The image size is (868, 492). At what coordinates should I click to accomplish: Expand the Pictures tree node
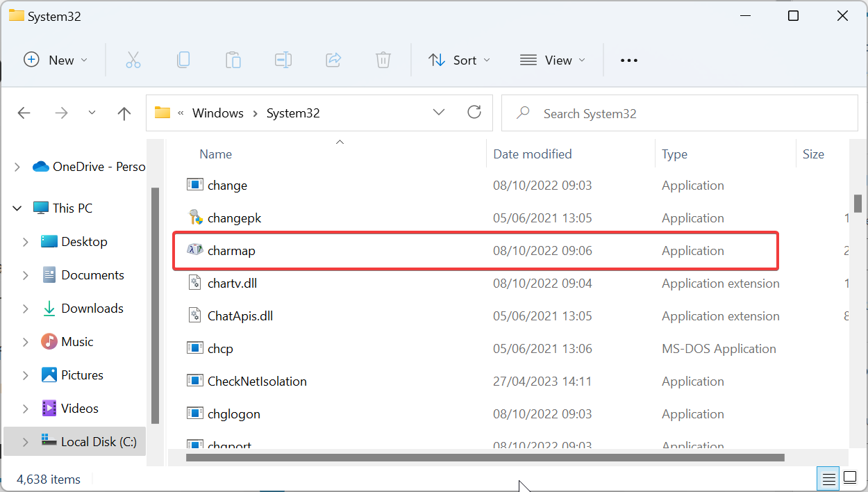[x=26, y=375]
